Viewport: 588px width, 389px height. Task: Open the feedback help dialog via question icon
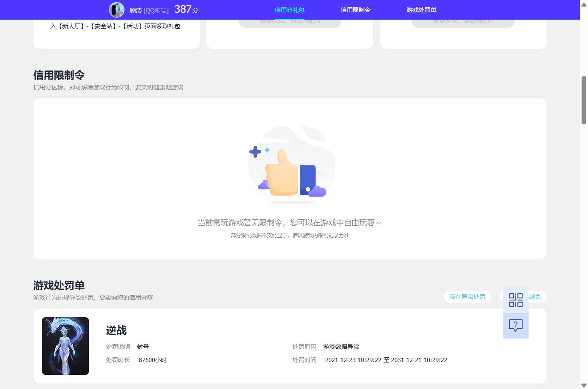click(x=516, y=325)
